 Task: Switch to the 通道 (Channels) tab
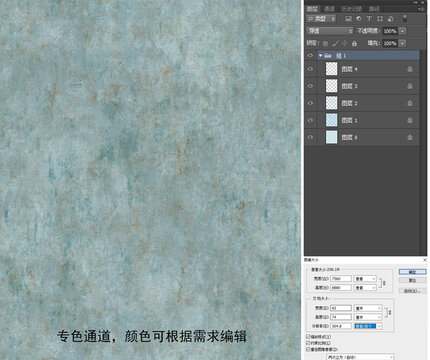(329, 9)
